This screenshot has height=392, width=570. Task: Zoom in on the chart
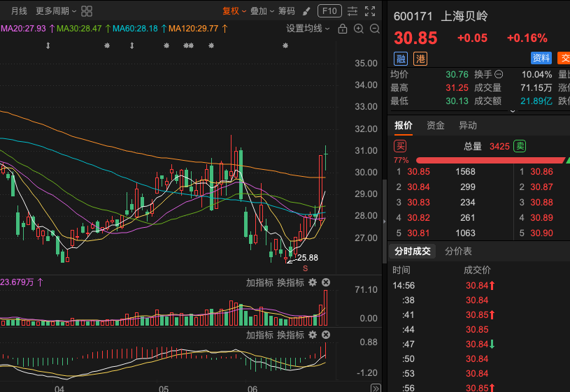359,29
